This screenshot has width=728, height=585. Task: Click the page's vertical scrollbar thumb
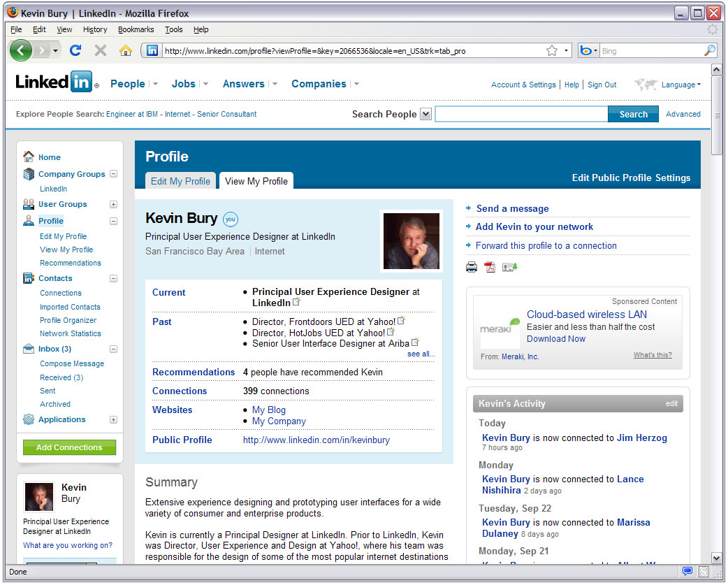click(717, 116)
